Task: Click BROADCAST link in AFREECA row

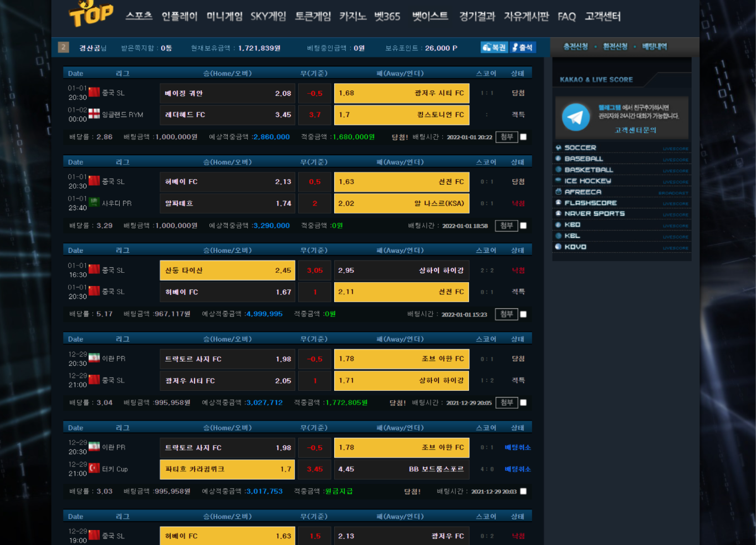Action: pyautogui.click(x=673, y=193)
